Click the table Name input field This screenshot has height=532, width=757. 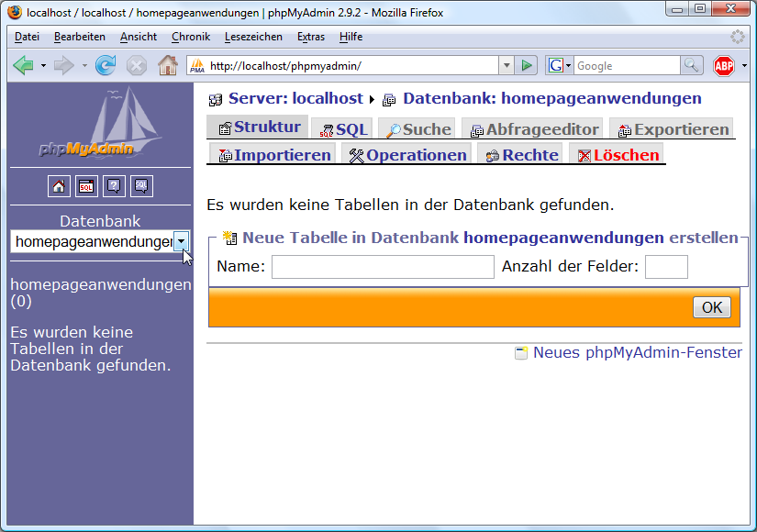(383, 267)
